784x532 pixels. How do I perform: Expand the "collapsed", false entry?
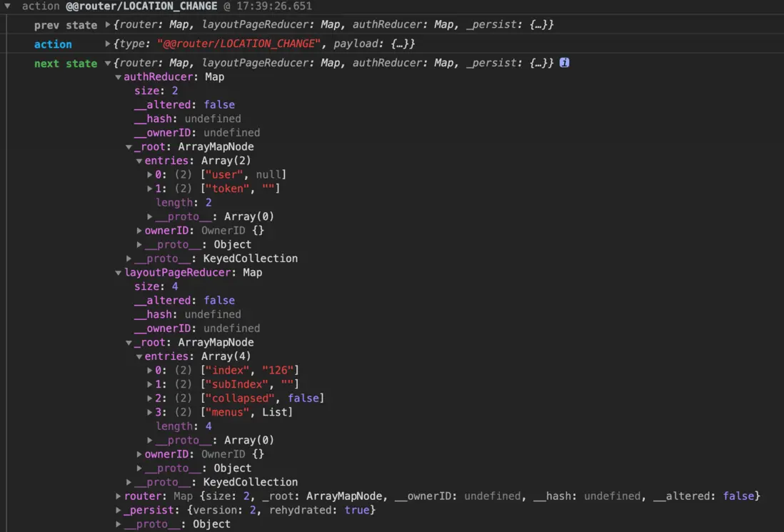tap(149, 398)
